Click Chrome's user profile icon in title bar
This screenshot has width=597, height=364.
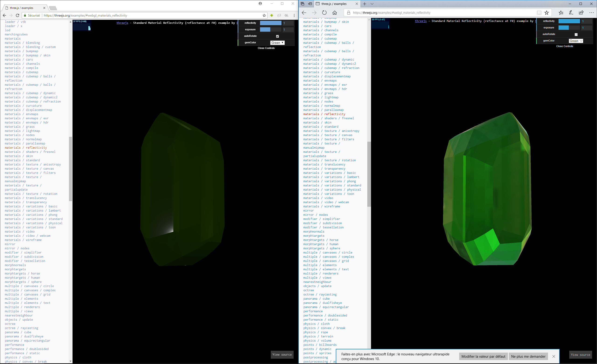260,4
